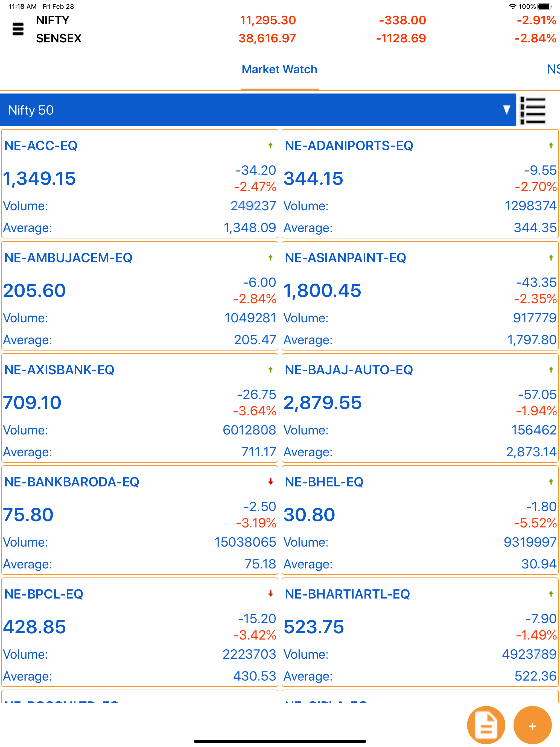560x747 pixels.
Task: Click SENSEX value 38,616.97
Action: (267, 38)
